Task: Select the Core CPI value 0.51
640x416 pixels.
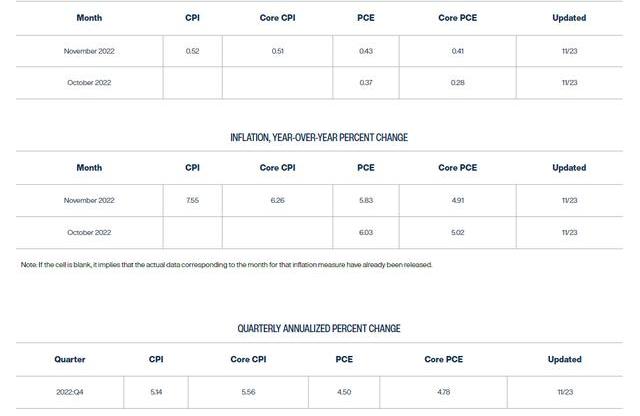Action: (277, 51)
